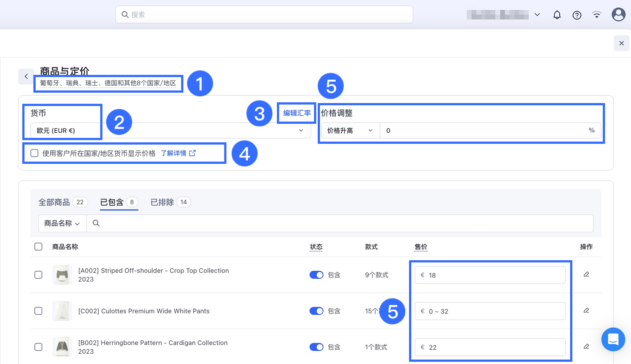
Task: Click edit pencil for Culottes White Pants row
Action: (x=586, y=311)
